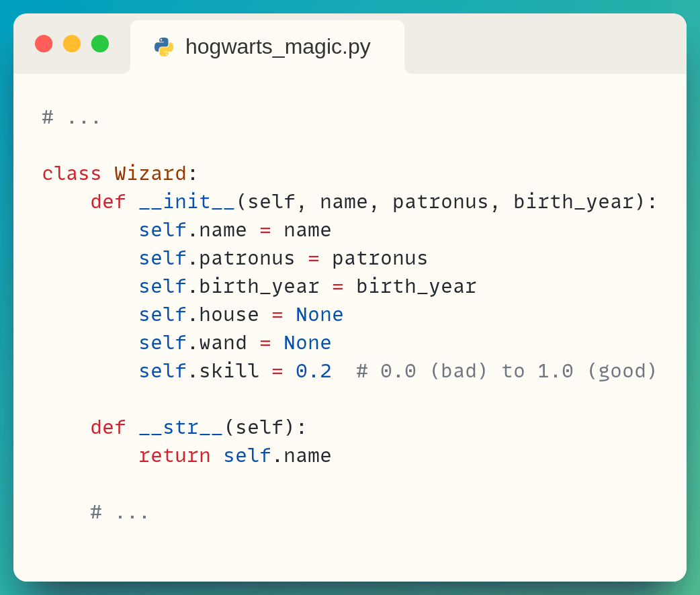Click the top '# ...' comment
Screen dimensions: 700x595
coord(71,118)
